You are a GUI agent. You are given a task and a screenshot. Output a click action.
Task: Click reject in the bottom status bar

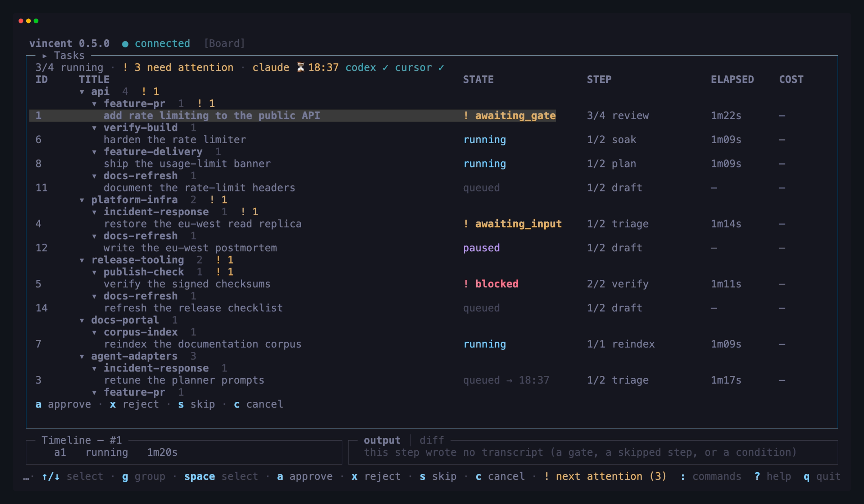click(x=376, y=477)
